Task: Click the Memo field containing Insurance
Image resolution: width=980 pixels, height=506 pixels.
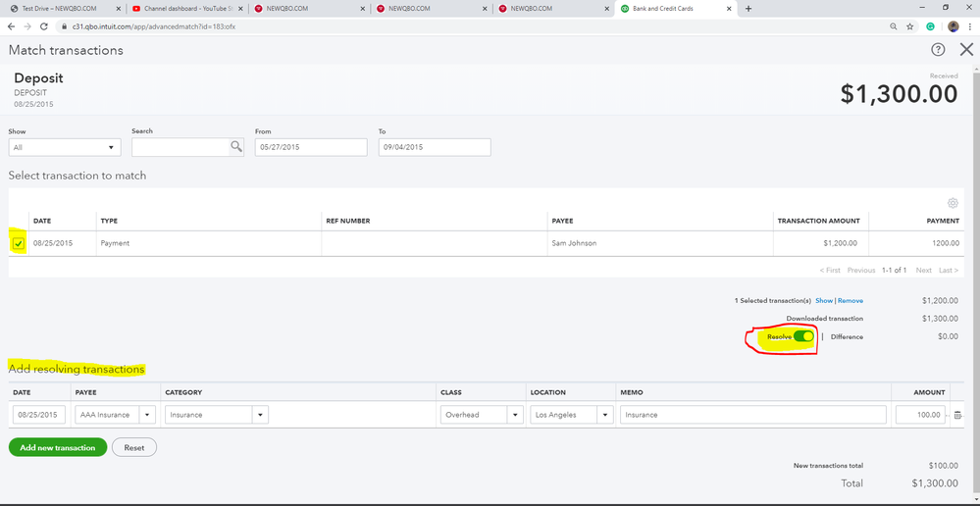Action: (x=753, y=415)
